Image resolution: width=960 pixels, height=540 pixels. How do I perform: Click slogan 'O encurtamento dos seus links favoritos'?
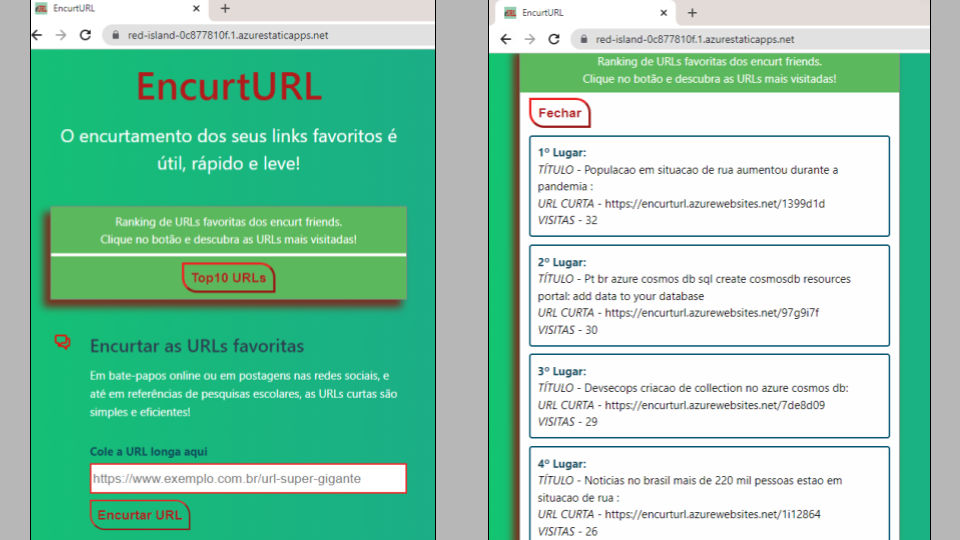(x=228, y=149)
